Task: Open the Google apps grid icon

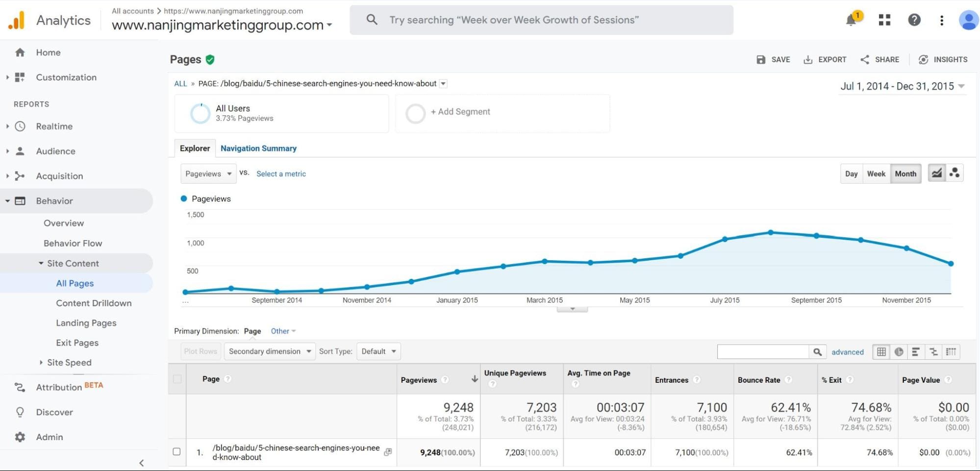Action: point(884,20)
